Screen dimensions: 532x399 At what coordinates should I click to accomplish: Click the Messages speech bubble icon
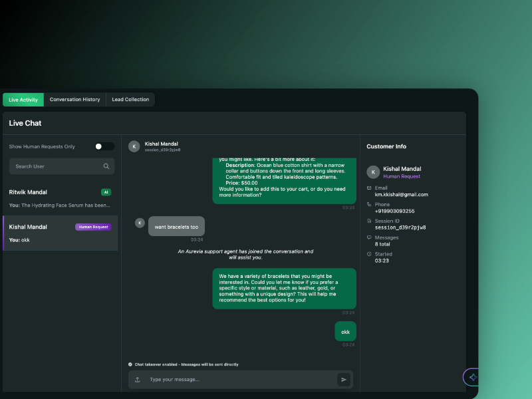click(x=369, y=237)
